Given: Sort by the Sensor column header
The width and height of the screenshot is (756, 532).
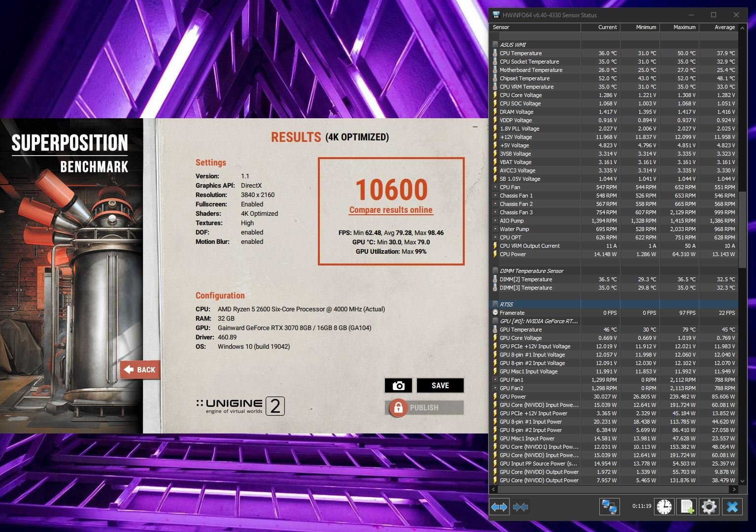Looking at the screenshot, I should pyautogui.click(x=536, y=27).
